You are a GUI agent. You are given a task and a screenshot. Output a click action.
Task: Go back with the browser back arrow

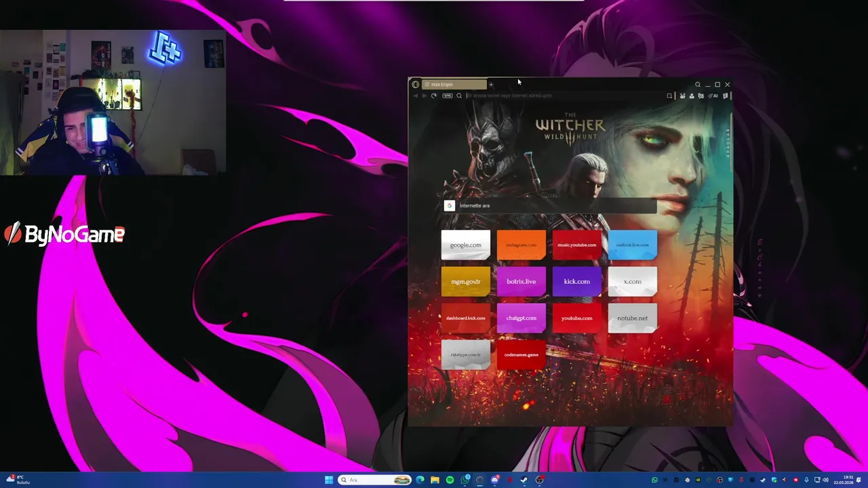pos(416,96)
